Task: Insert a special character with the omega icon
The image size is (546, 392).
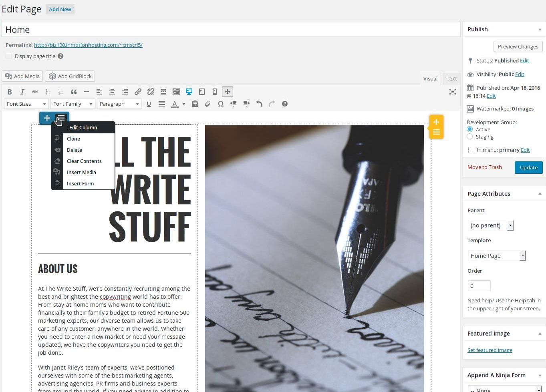Action: tap(220, 104)
